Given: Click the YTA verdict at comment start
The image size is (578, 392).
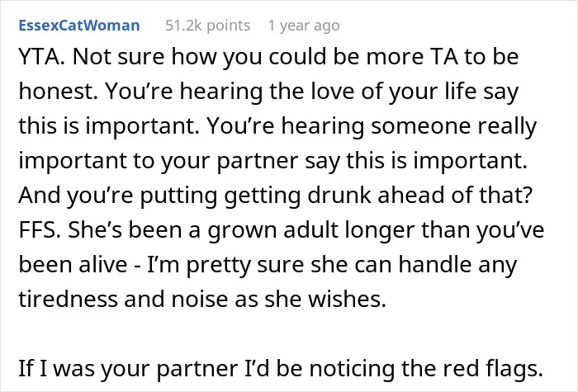Looking at the screenshot, I should 41,57.
